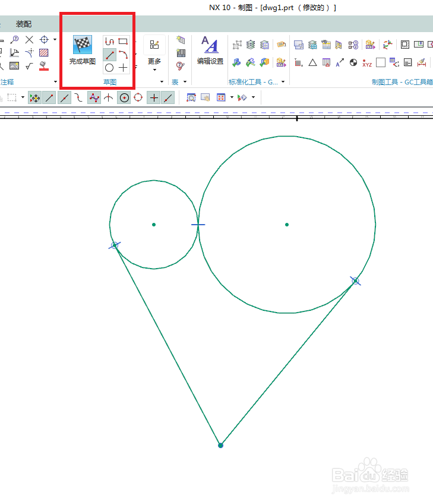Click the render style cube icon
Image resolution: width=433 pixels, height=504 pixels.
pos(242,97)
